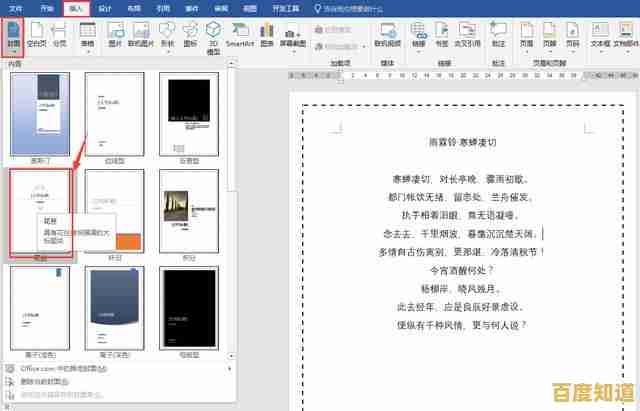Insert a SmartArt graphic

click(x=239, y=36)
